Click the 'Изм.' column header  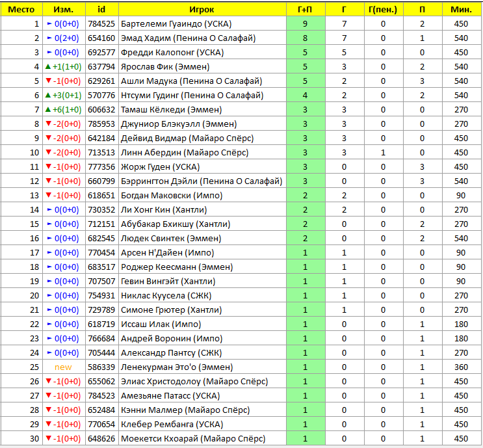pos(64,10)
